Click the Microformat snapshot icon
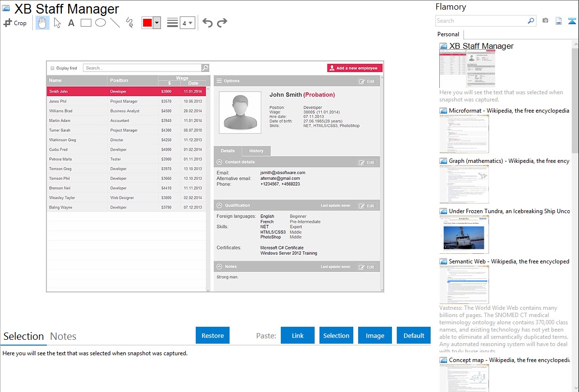Viewport: 579px width, 392px height. 443,111
